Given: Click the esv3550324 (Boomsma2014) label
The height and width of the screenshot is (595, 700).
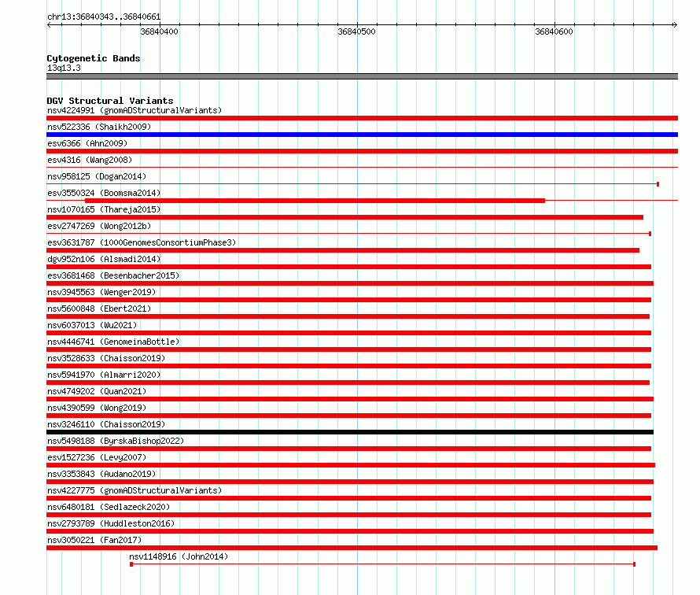Looking at the screenshot, I should 104,193.
